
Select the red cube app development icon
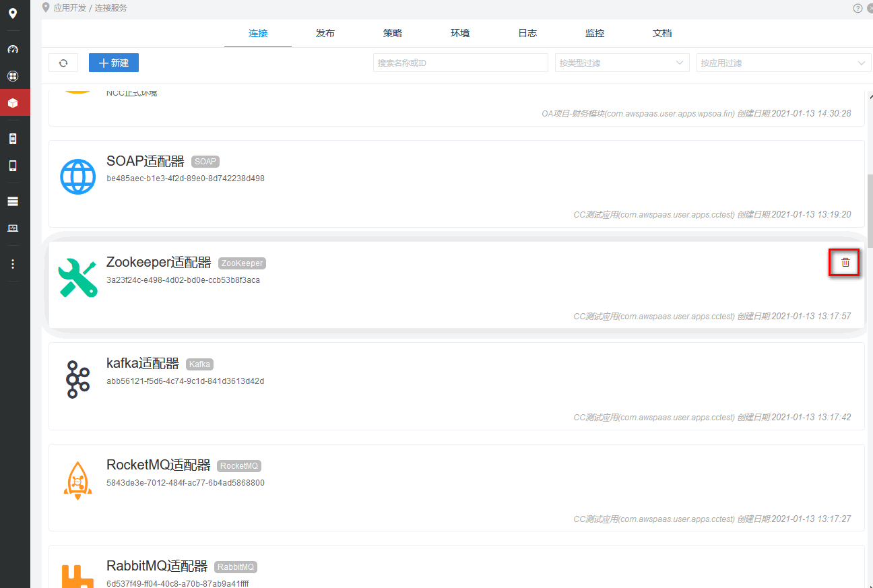(13, 103)
